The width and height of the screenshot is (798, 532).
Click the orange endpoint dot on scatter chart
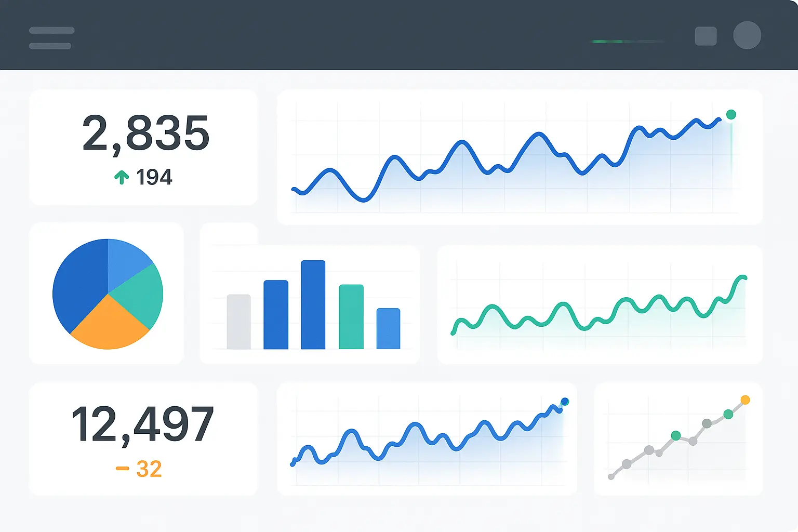pos(745,400)
